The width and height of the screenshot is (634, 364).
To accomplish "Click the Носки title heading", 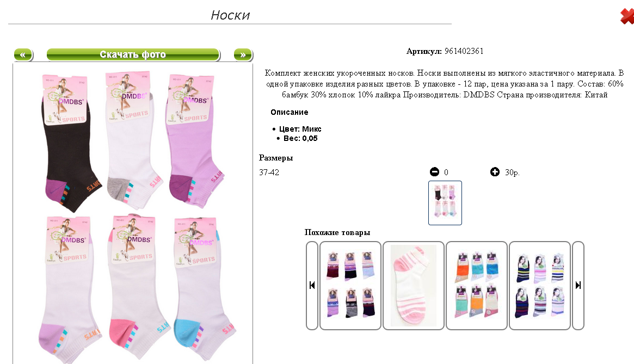I will point(230,15).
